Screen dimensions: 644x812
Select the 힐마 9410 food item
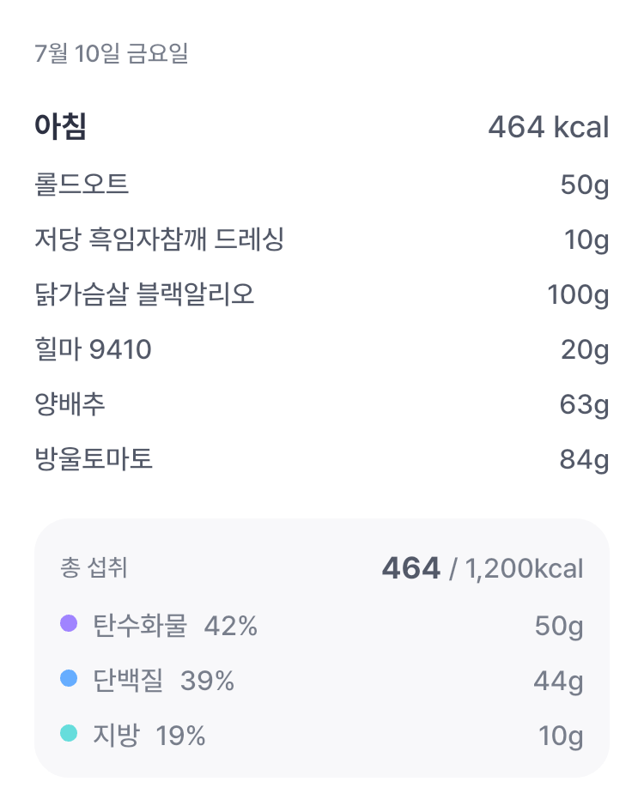[x=322, y=349]
